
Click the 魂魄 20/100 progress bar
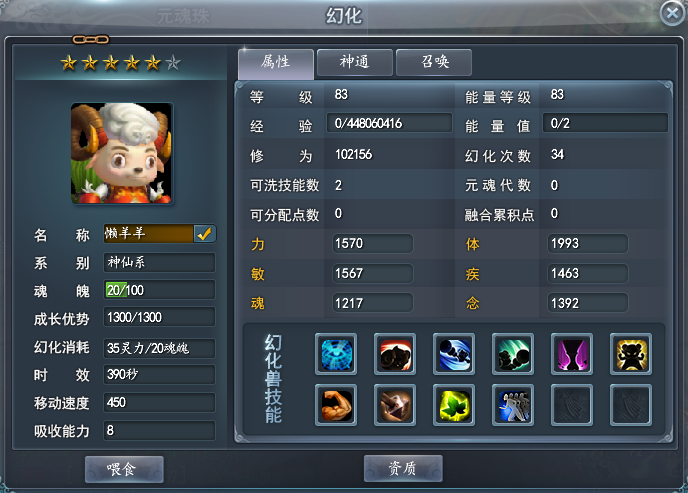coord(160,290)
